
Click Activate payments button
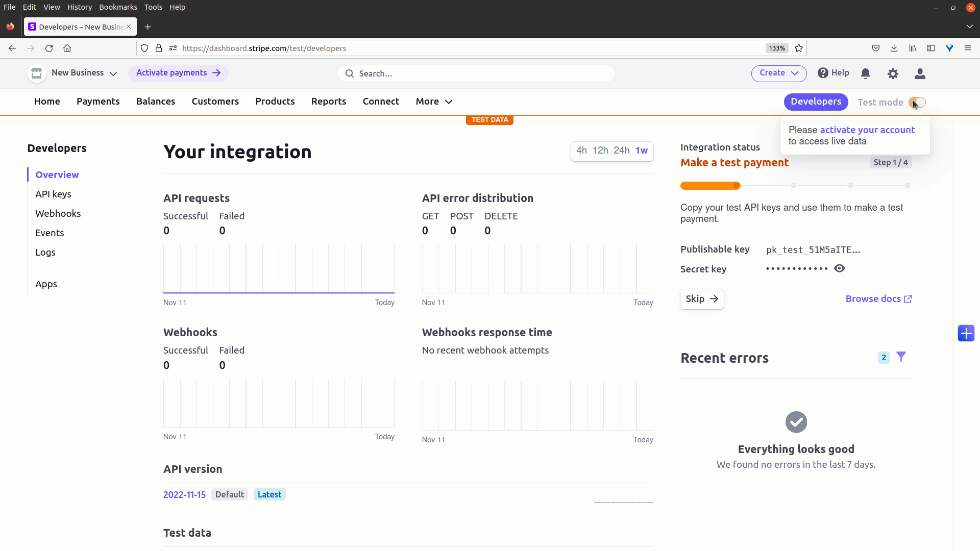pyautogui.click(x=178, y=73)
